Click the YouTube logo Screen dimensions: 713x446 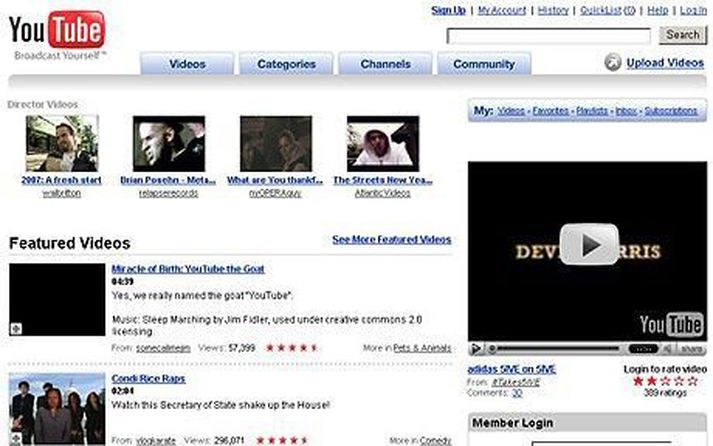[57, 30]
